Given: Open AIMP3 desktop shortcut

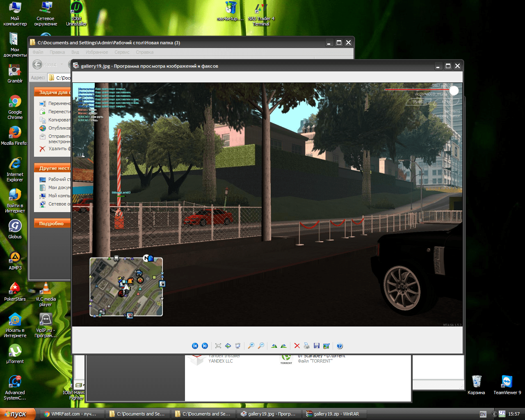Looking at the screenshot, I should click(x=15, y=261).
